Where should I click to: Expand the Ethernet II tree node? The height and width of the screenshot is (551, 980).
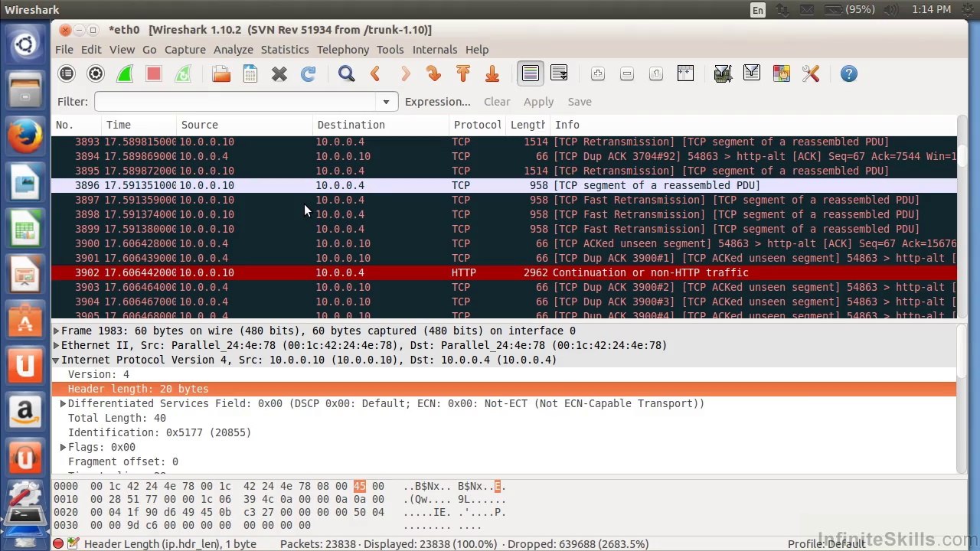tap(56, 345)
